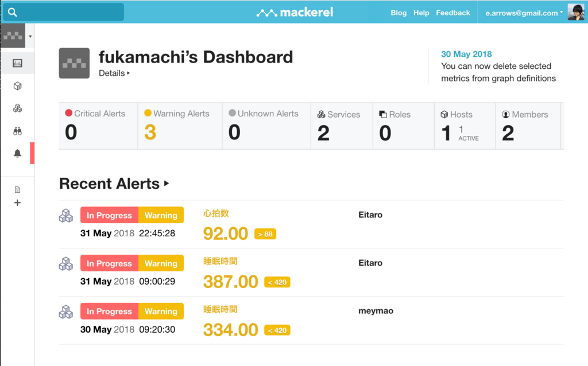Viewport: 588px width, 366px height.
Task: Click service icon of the 09:00:29 alert
Action: pos(66,264)
